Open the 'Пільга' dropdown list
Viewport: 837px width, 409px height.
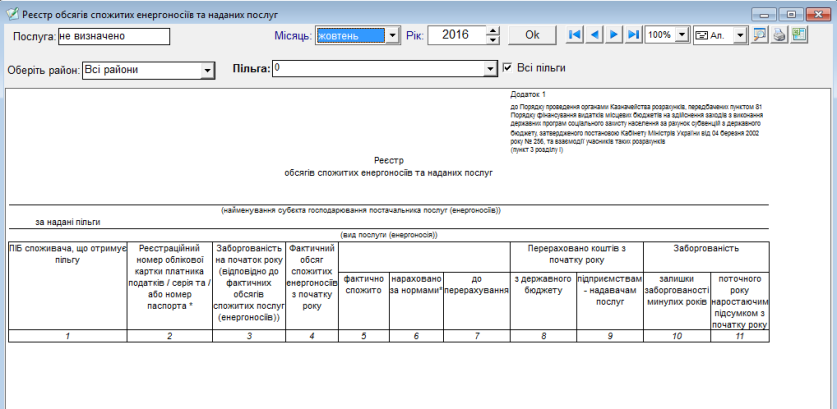point(490,69)
